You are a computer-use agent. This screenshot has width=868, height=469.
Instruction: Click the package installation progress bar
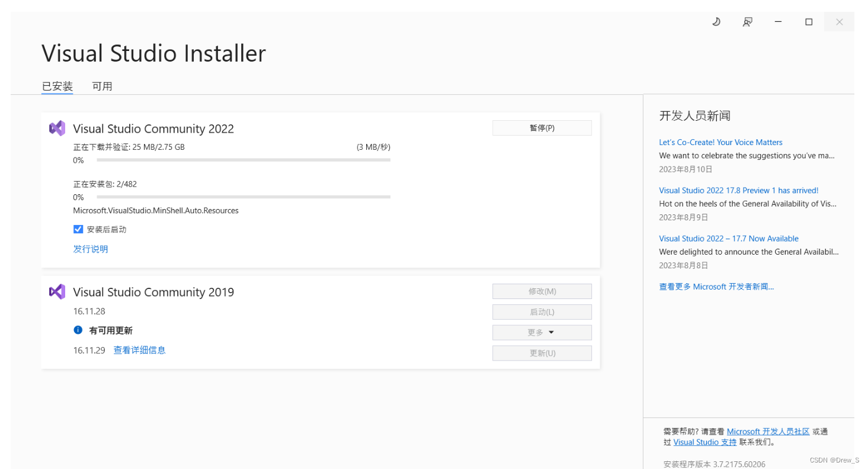click(244, 197)
